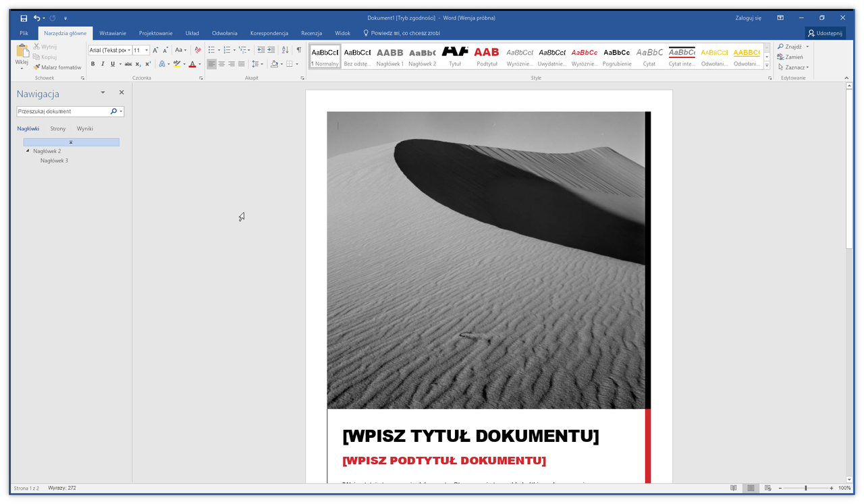Viewport: 864px width, 504px height.
Task: Copy selection with Kopiuj
Action: 45,57
